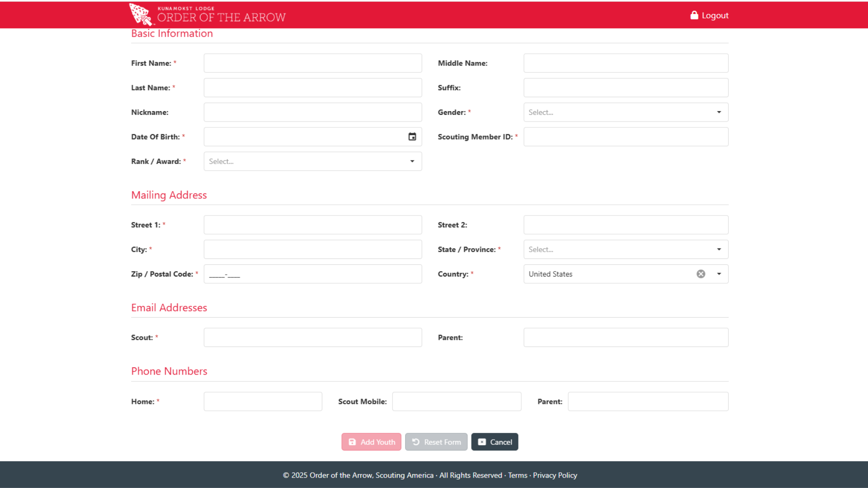
Task: Click the Parent phone number field
Action: click(x=647, y=402)
